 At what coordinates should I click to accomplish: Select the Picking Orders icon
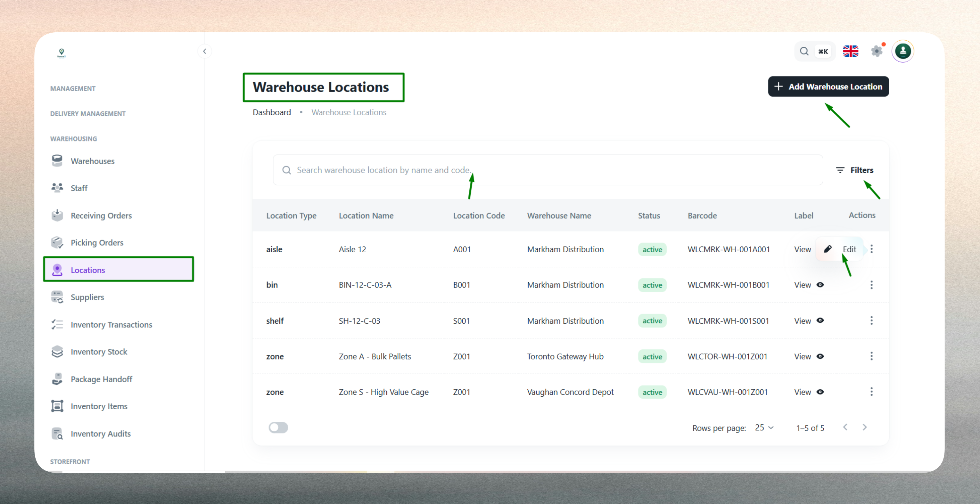(57, 242)
